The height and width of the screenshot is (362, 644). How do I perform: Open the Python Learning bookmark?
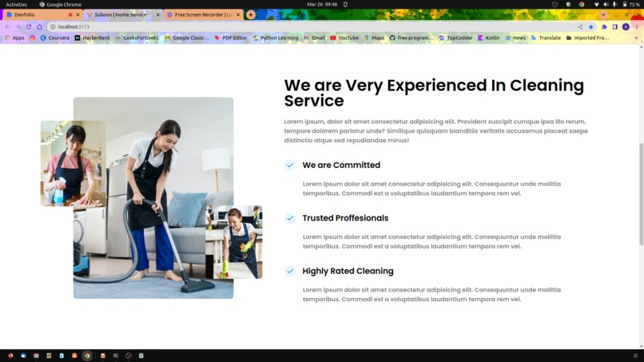[x=276, y=38]
